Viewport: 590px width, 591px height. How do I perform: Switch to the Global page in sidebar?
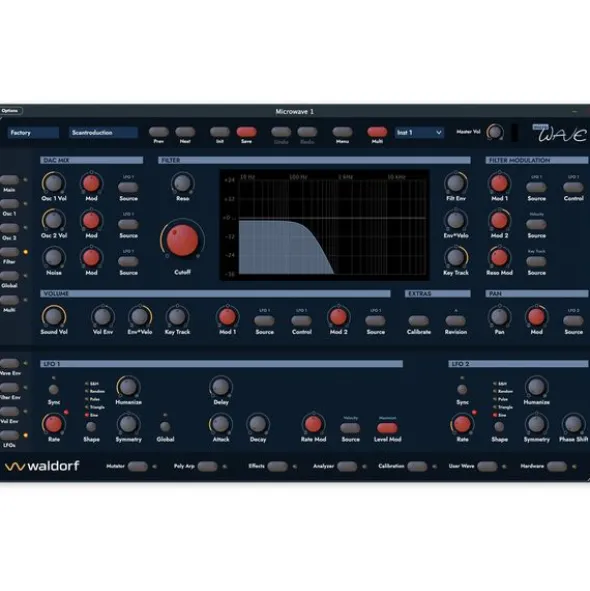click(9, 276)
